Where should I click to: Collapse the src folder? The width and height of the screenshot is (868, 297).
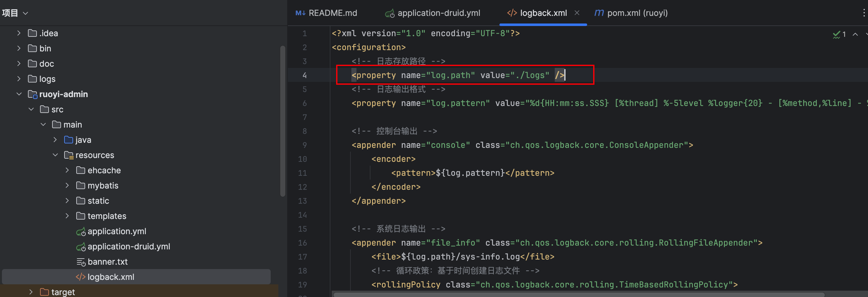(x=31, y=109)
